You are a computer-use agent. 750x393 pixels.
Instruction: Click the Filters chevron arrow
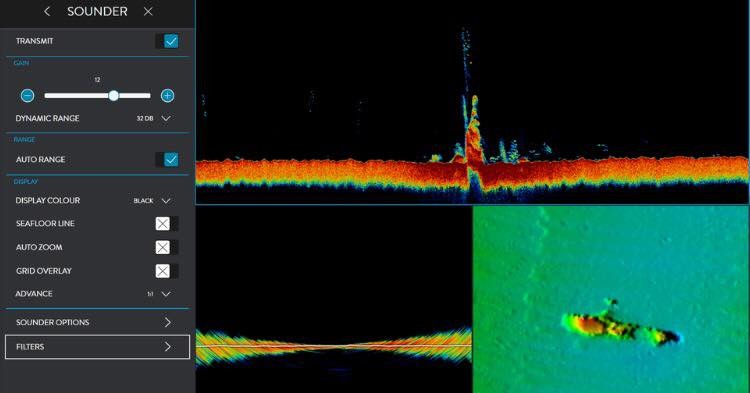click(167, 347)
